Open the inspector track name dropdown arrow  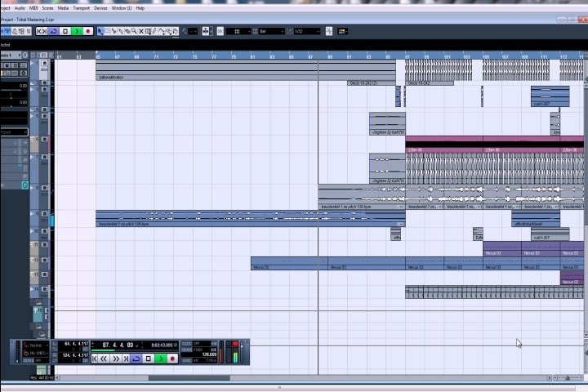point(20,56)
